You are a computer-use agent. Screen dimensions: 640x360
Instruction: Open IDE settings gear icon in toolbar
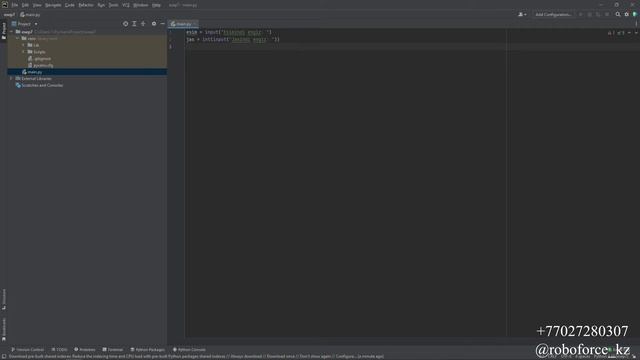627,15
